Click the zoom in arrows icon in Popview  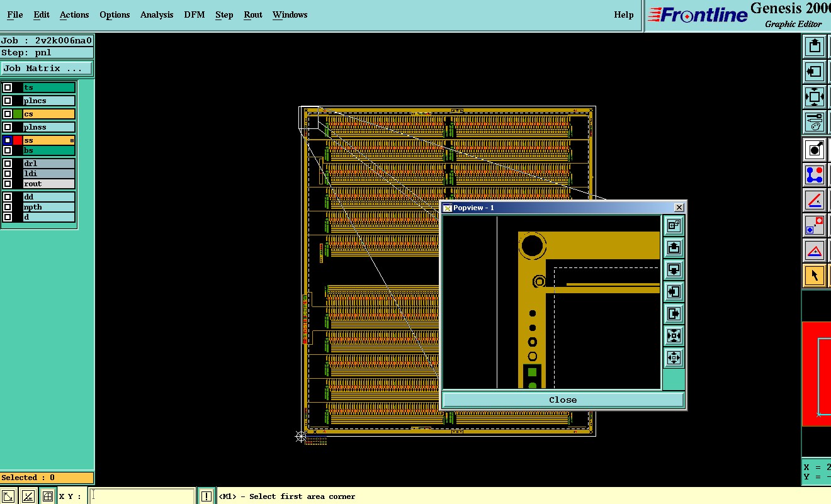(x=674, y=335)
